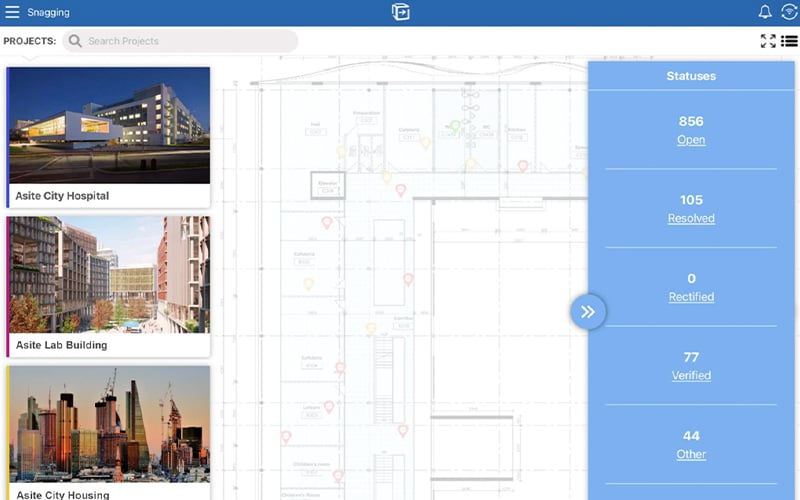Viewport: 800px width, 500px height.
Task: Select the Asite City Housing title
Action: click(x=63, y=494)
